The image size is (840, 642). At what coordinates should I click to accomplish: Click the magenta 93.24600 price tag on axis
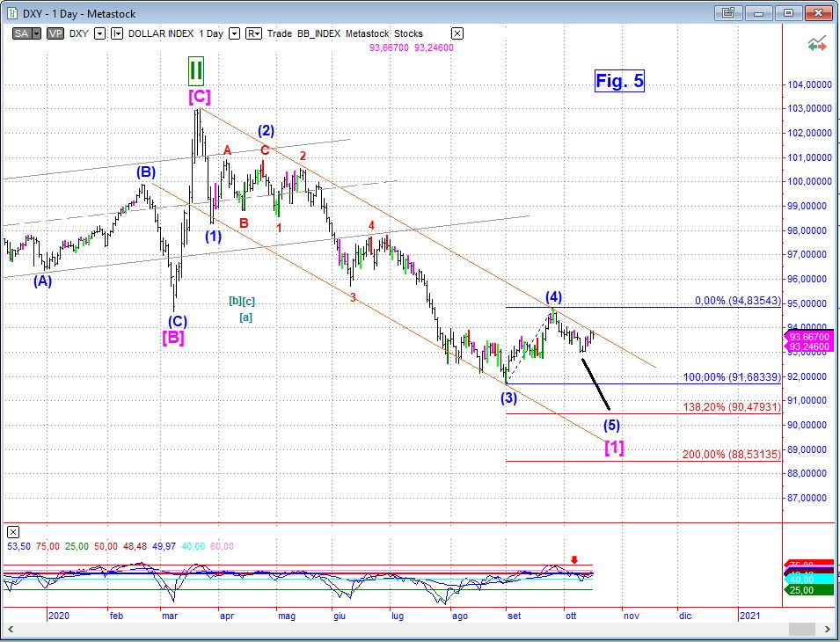[809, 347]
